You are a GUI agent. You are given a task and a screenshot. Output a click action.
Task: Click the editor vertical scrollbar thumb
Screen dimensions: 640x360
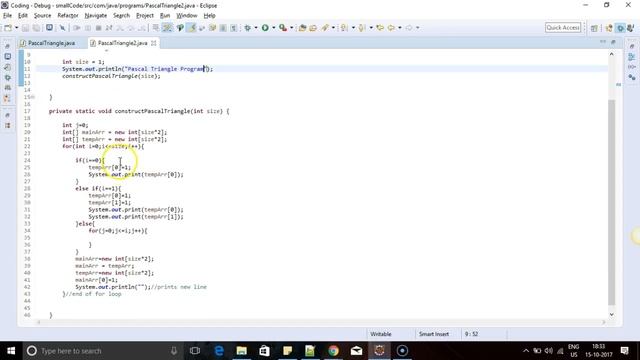[611, 202]
